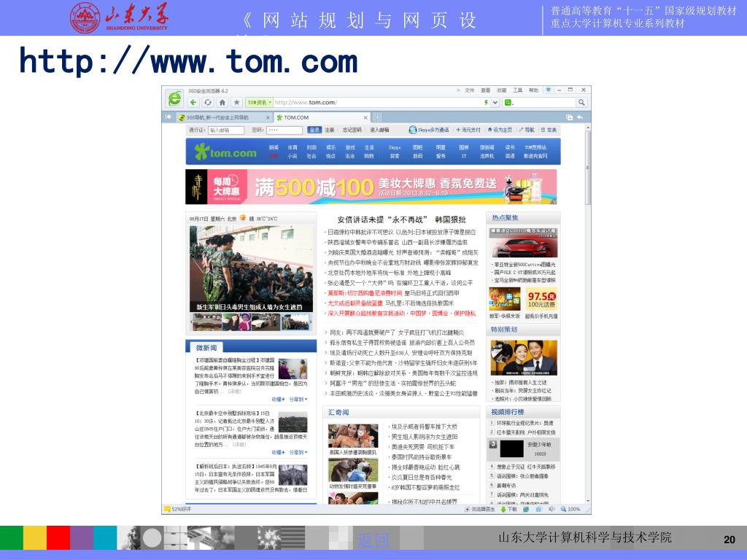Click the 汇奇闻 section heading
747x560 pixels.
(338, 413)
